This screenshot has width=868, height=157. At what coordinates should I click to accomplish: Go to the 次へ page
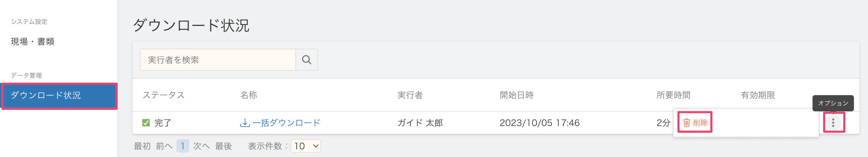(202, 146)
